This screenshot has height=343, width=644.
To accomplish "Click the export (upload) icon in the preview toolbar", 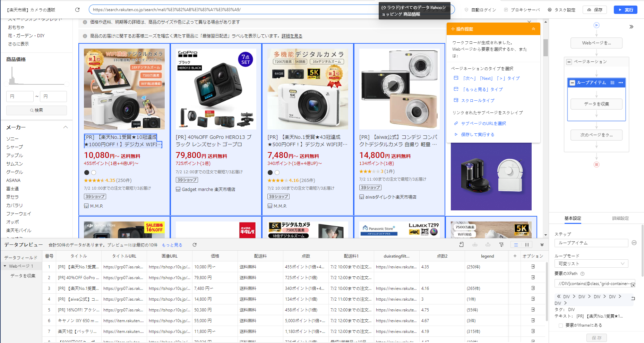I will [x=488, y=245].
